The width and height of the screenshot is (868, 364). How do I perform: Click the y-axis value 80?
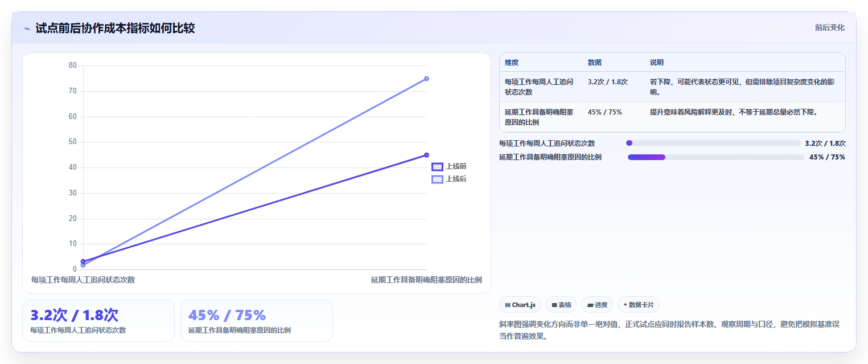pos(72,66)
